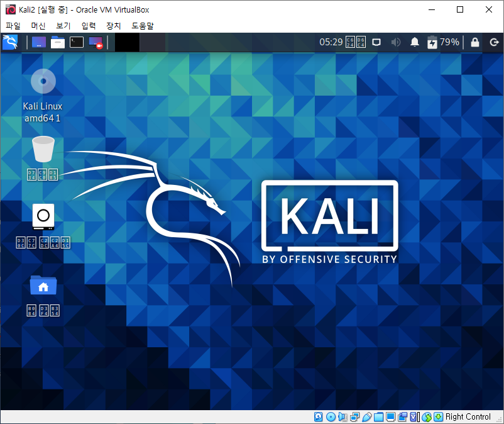
Task: Open the 도움말 menu in VirtualBox
Action: coord(143,26)
